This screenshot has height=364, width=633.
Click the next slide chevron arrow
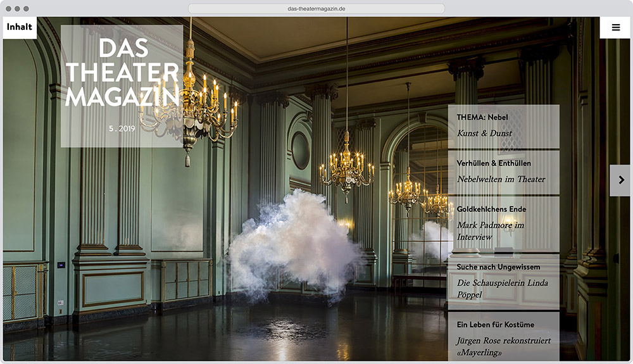click(x=620, y=180)
